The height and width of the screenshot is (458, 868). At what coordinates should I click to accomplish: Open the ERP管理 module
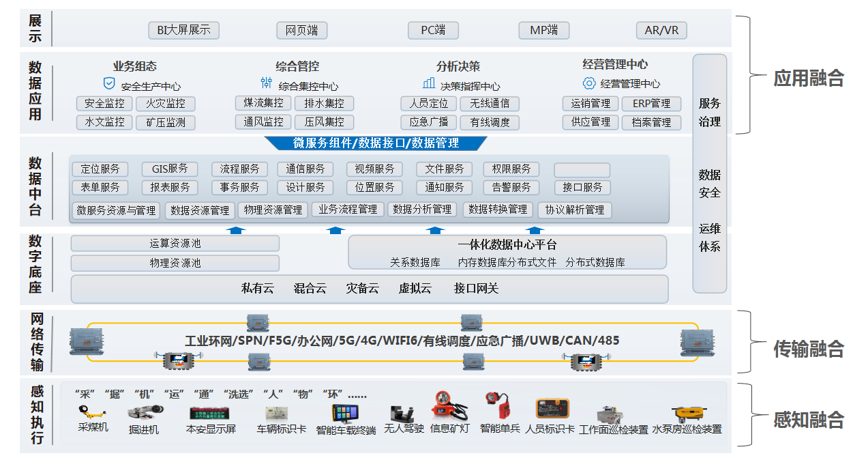pyautogui.click(x=651, y=104)
